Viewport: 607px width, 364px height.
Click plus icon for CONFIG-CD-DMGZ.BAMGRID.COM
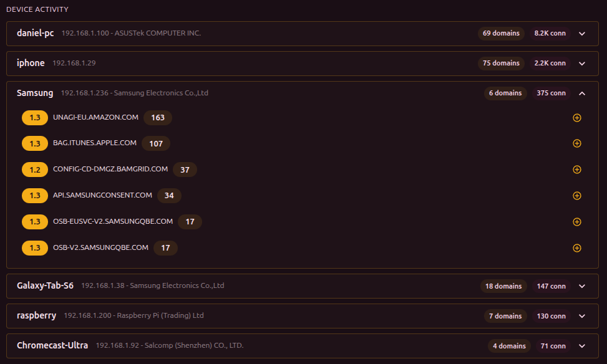tap(576, 170)
